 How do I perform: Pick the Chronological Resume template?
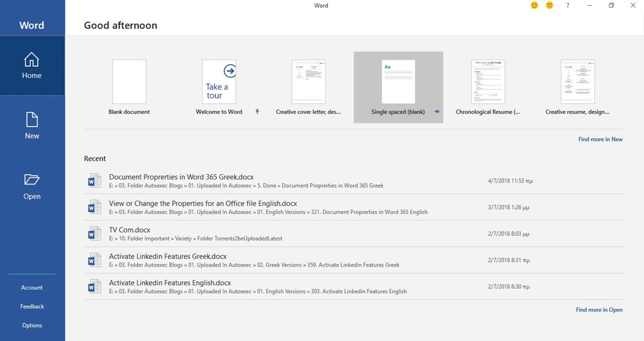click(x=488, y=82)
